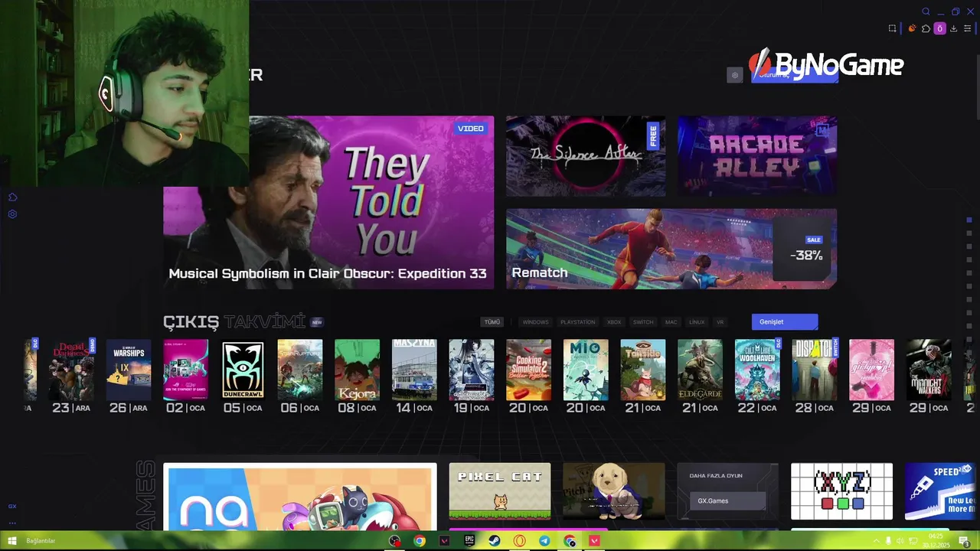This screenshot has width=980, height=551.
Task: Open the Maszyna game 14 OCA
Action: 414,370
